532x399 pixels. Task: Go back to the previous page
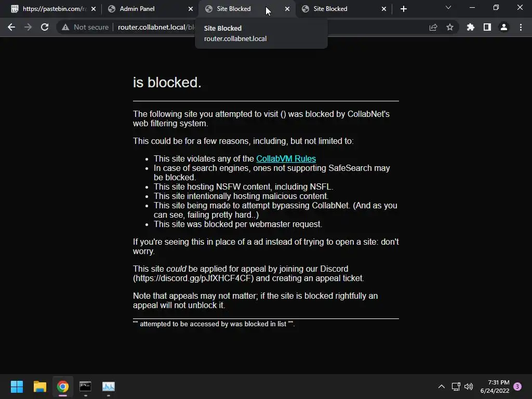[11, 27]
